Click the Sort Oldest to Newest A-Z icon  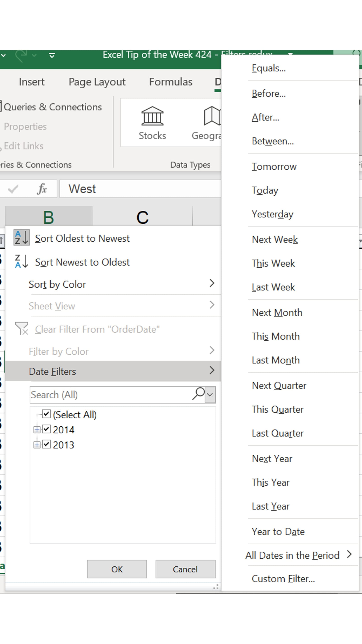click(21, 238)
